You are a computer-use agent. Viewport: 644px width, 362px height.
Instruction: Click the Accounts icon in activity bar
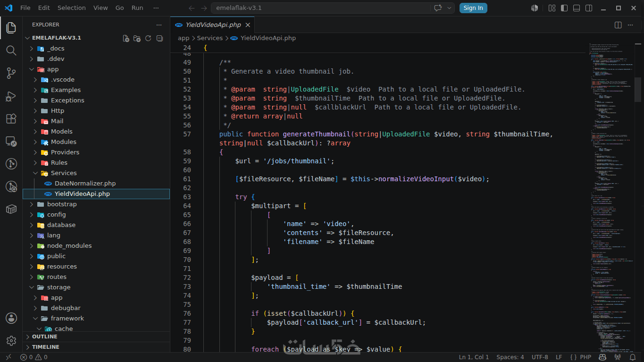(11, 318)
